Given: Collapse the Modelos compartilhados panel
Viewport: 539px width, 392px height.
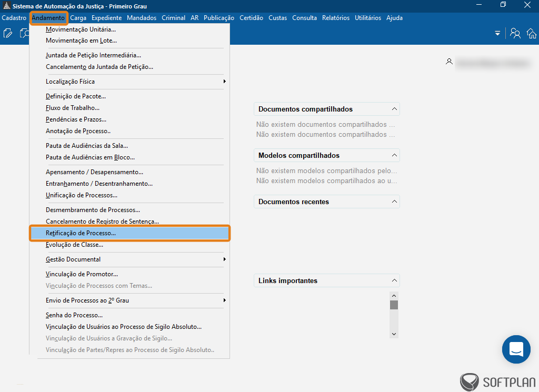Looking at the screenshot, I should click(394, 155).
